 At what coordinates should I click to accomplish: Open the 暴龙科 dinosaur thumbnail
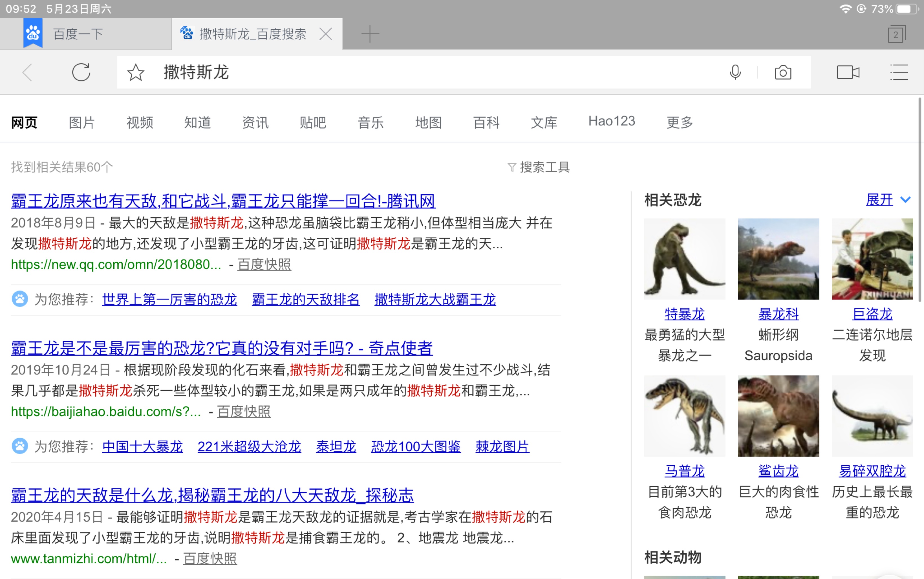(778, 259)
